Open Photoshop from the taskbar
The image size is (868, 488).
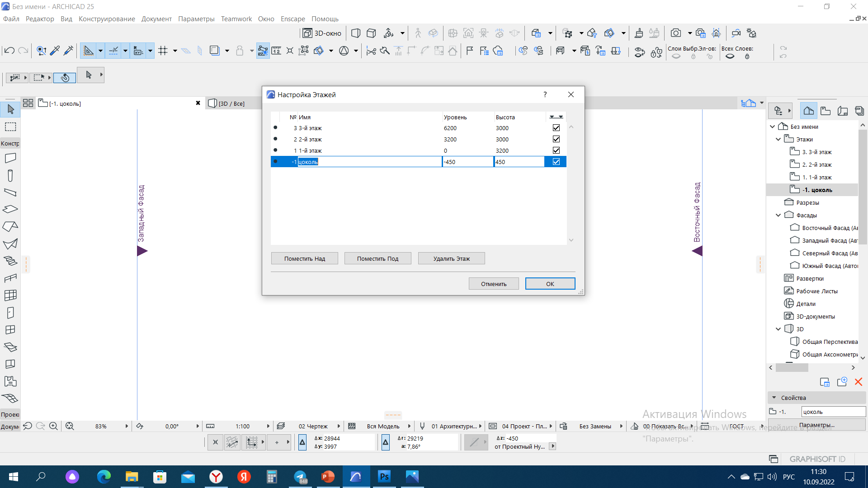tap(384, 476)
